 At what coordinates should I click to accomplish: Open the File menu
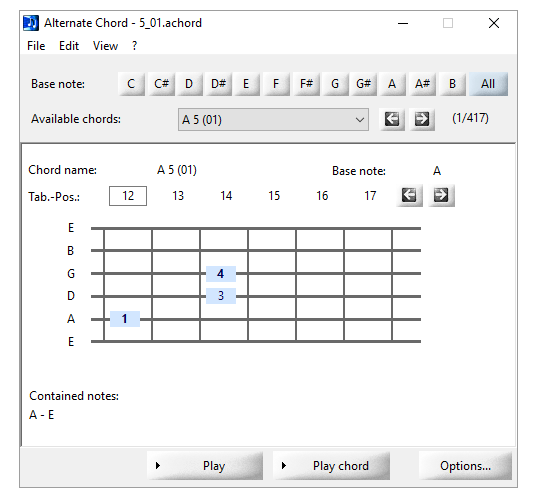pyautogui.click(x=36, y=46)
